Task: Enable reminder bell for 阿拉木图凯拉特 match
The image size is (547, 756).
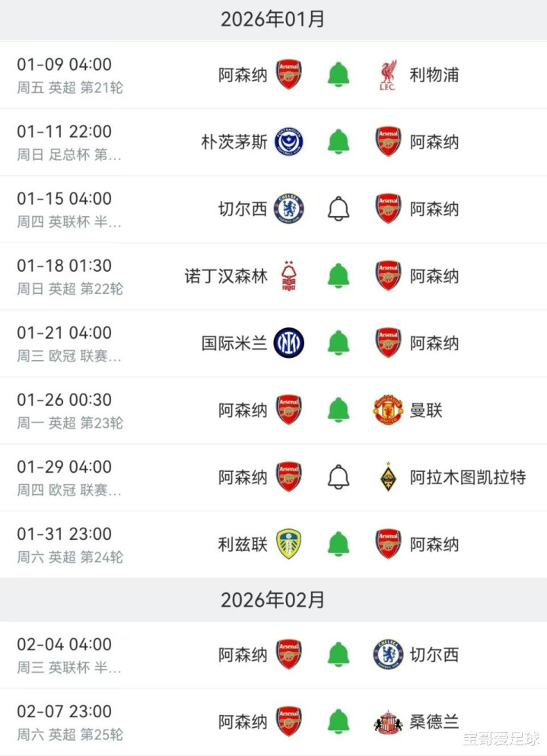Action: tap(339, 477)
